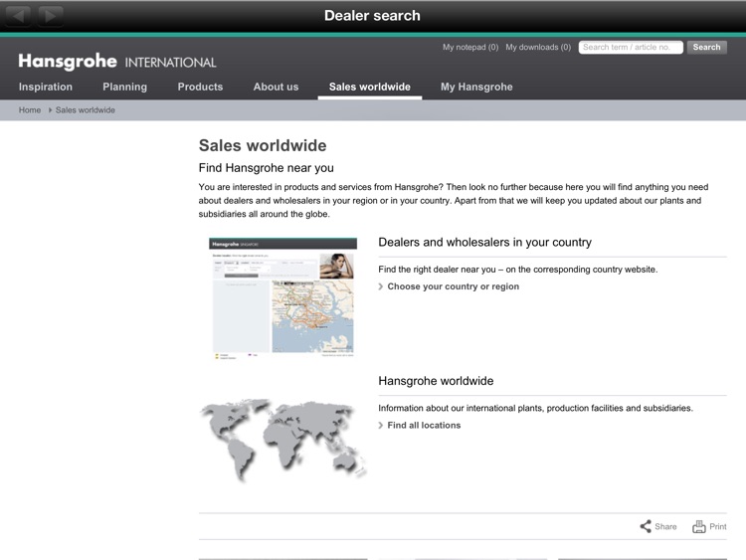Tap the back arrow navigation button
746x560 pixels.
18,16
